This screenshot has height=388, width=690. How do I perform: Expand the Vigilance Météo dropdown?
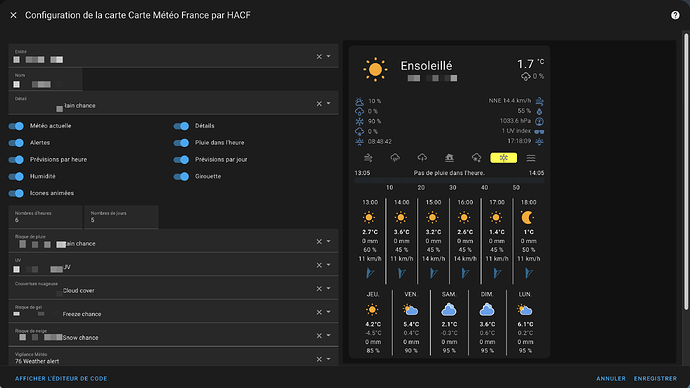(329, 359)
